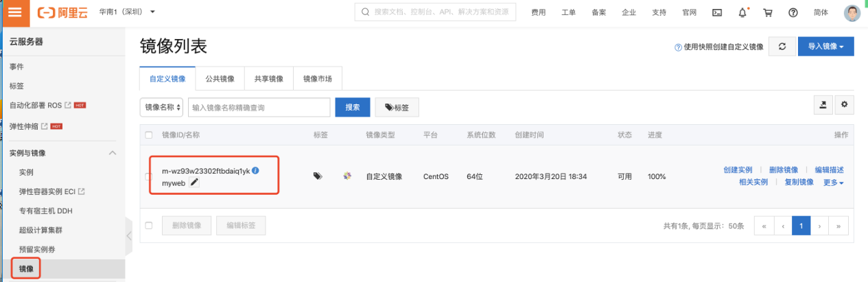Click the colorful icon in the myweb row
Viewport: 868px width, 282px height.
point(347,176)
